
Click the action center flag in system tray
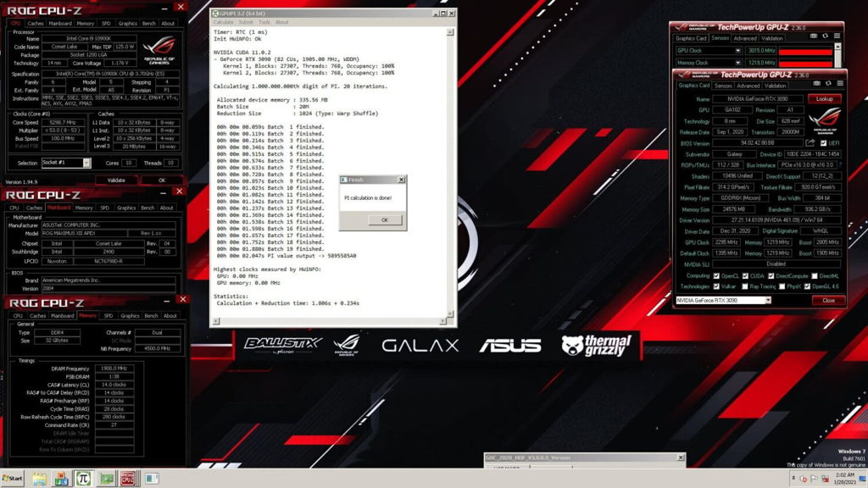pyautogui.click(x=815, y=479)
